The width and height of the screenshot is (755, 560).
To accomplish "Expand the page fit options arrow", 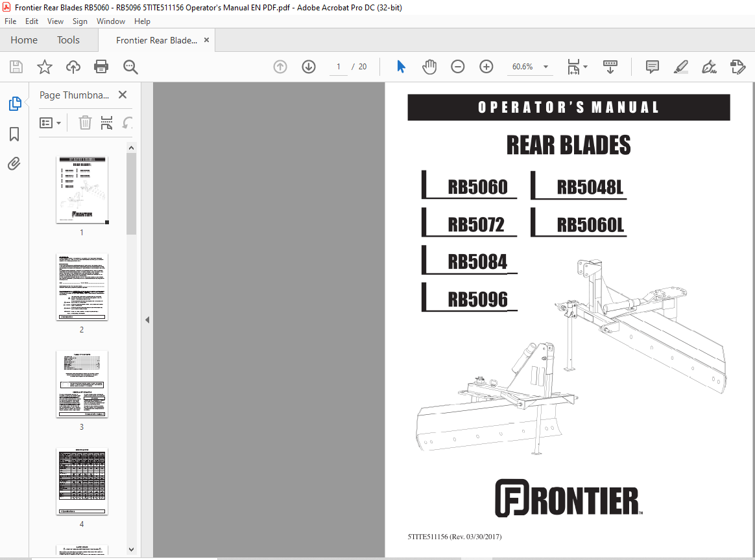I will [x=586, y=66].
